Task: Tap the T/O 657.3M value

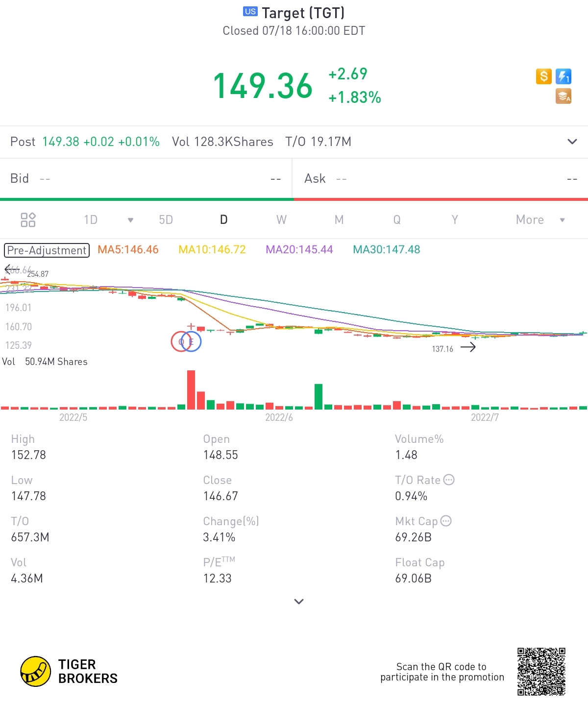Action: click(x=30, y=537)
